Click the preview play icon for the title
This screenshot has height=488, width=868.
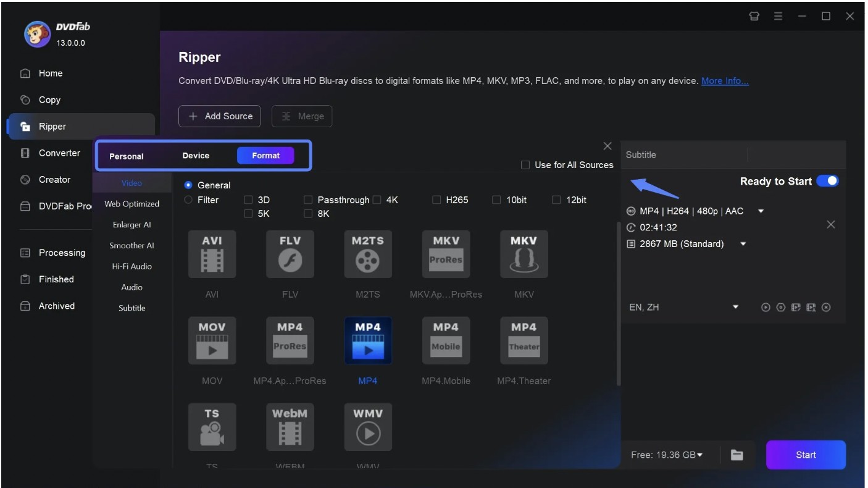click(x=766, y=307)
